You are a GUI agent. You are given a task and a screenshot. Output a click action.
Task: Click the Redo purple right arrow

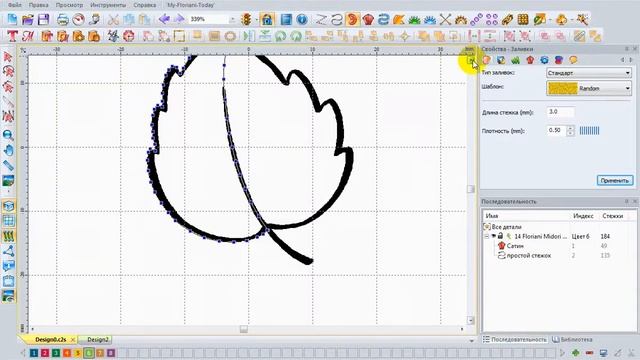click(x=179, y=19)
